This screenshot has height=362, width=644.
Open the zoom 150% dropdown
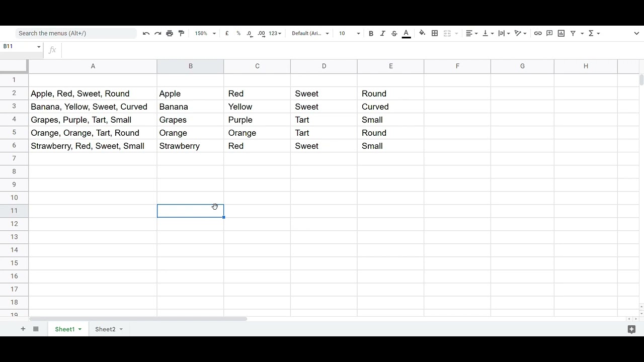coord(205,33)
